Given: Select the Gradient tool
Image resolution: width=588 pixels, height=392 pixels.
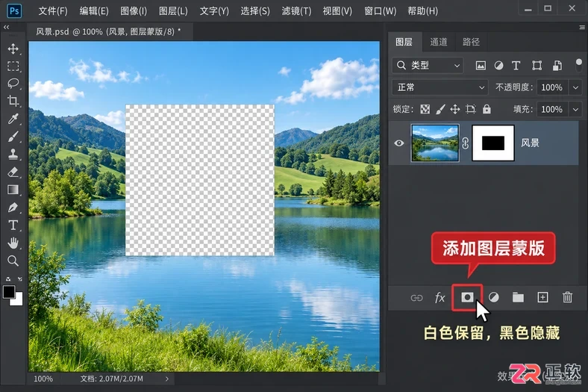Looking at the screenshot, I should coord(13,190).
